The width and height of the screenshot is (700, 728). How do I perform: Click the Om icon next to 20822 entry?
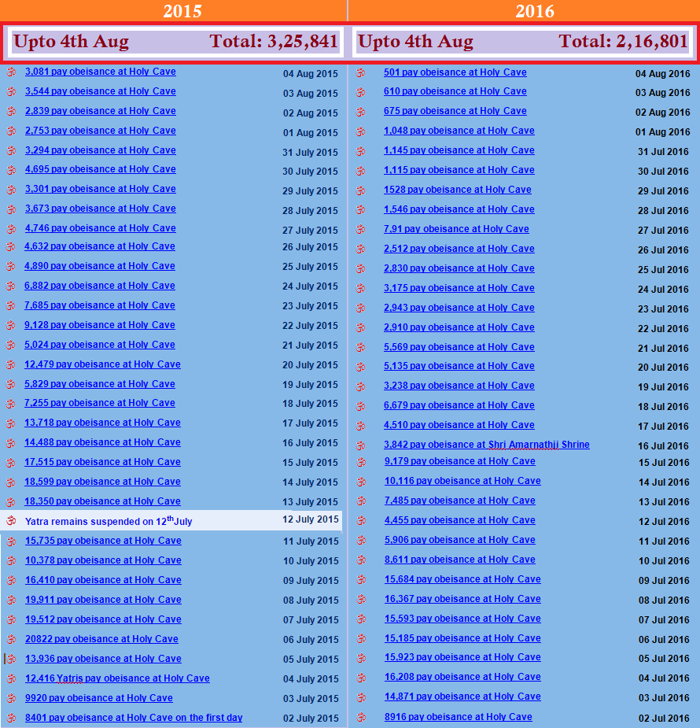(11, 640)
